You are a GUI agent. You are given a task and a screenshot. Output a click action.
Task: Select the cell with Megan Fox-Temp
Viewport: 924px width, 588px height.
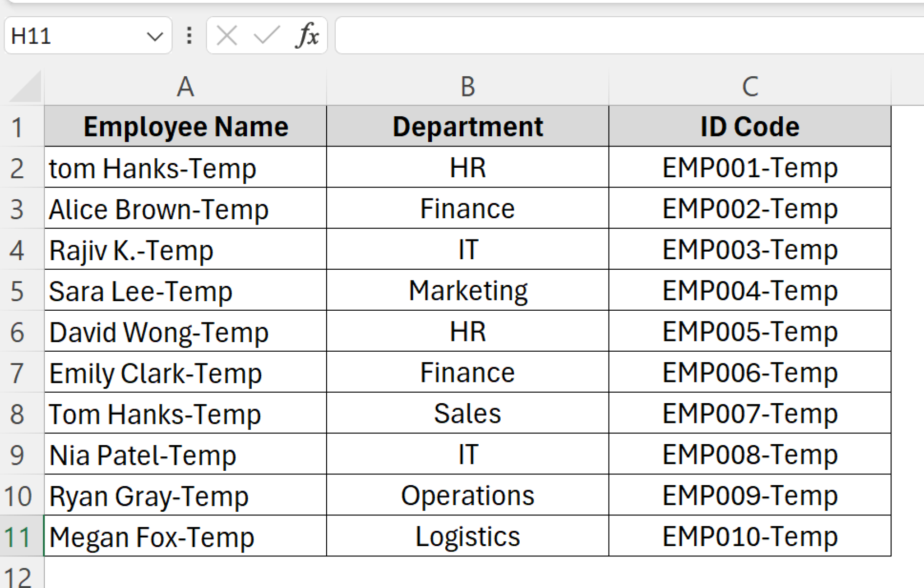[x=185, y=537]
